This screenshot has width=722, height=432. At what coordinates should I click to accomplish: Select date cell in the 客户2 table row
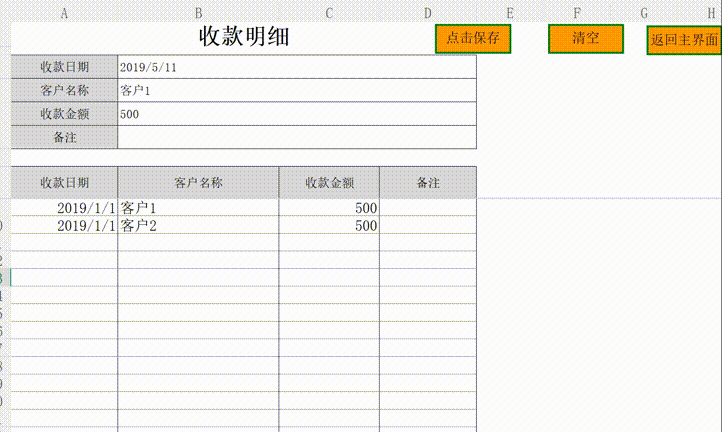(64, 225)
